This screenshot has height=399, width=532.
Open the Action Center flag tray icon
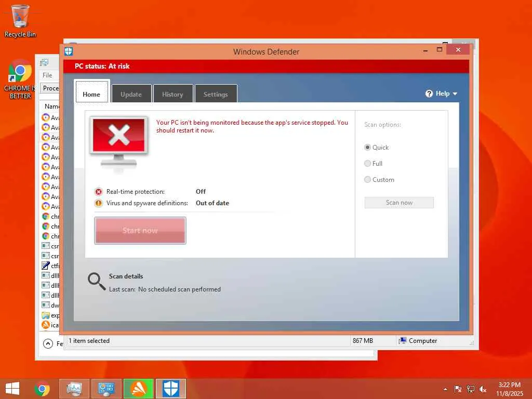(x=458, y=389)
